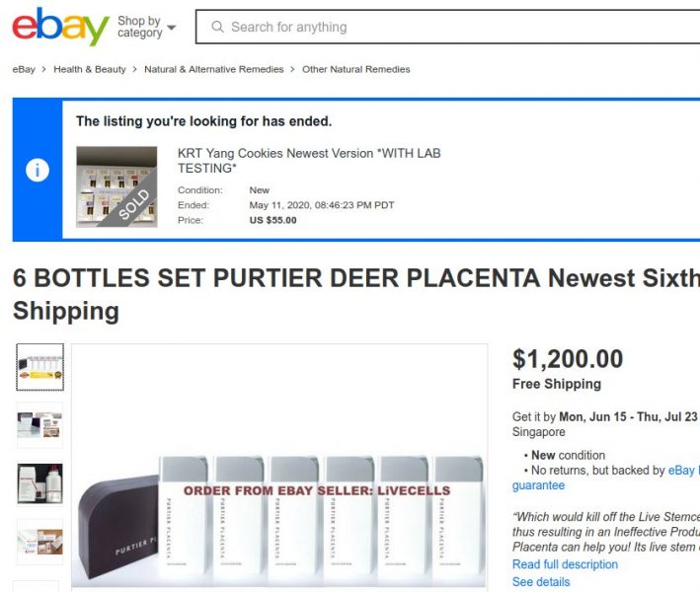Click the blue info icon
The width and height of the screenshot is (700, 592).
click(38, 170)
